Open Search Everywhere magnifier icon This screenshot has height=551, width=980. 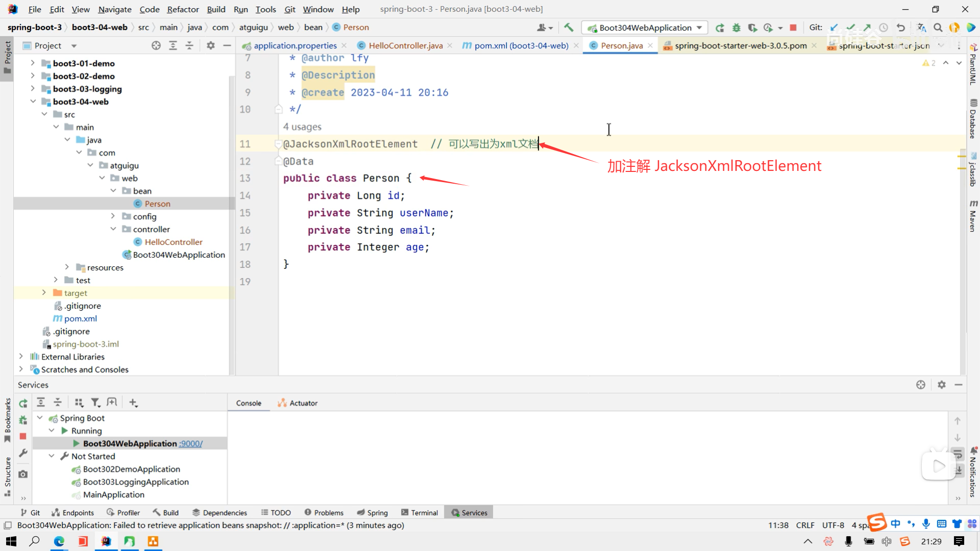click(938, 28)
